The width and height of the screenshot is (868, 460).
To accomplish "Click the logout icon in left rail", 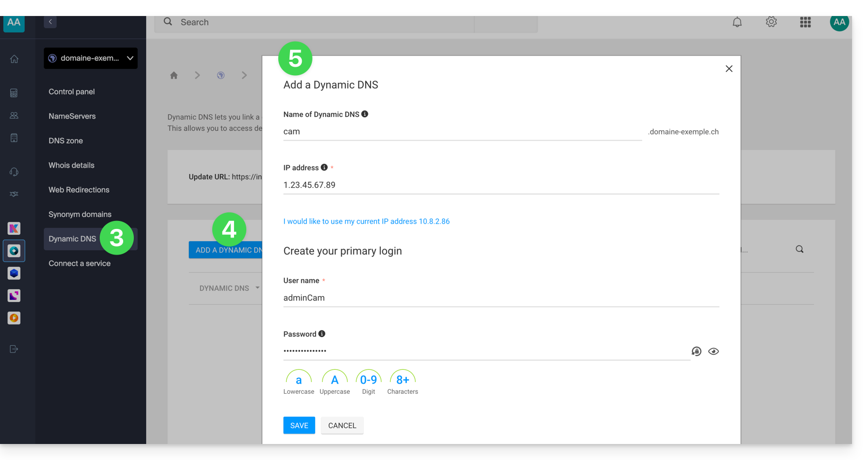I will 14,349.
